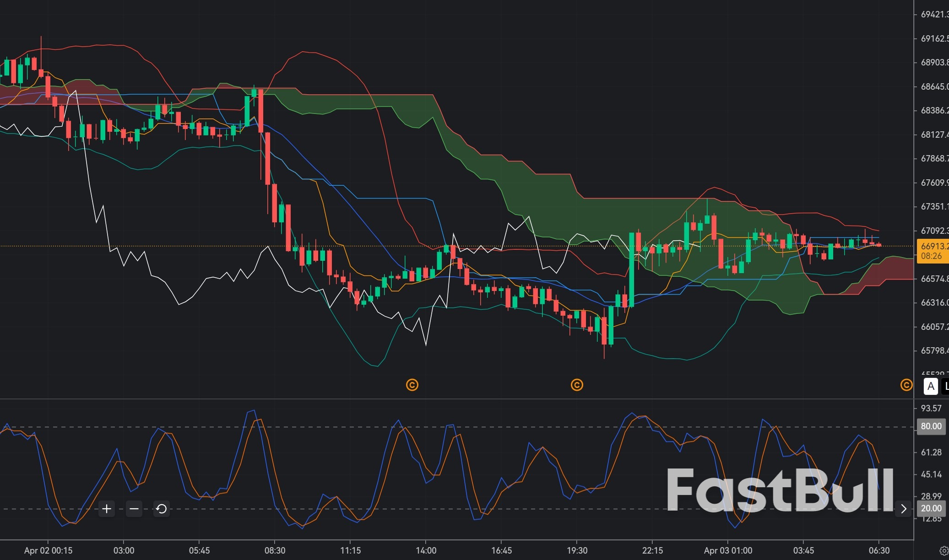949x560 pixels.
Task: Click the copyright icon below the 14:00 candles
Action: pos(413,385)
